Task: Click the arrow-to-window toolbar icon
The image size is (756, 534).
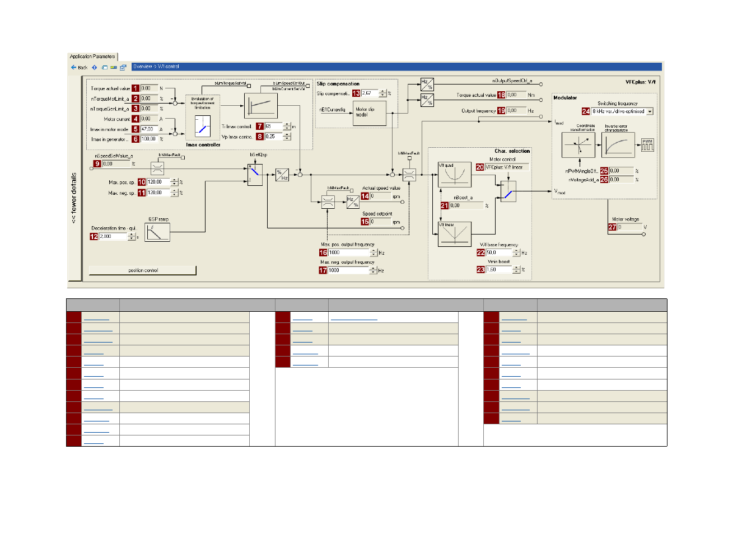Action: pyautogui.click(x=104, y=67)
